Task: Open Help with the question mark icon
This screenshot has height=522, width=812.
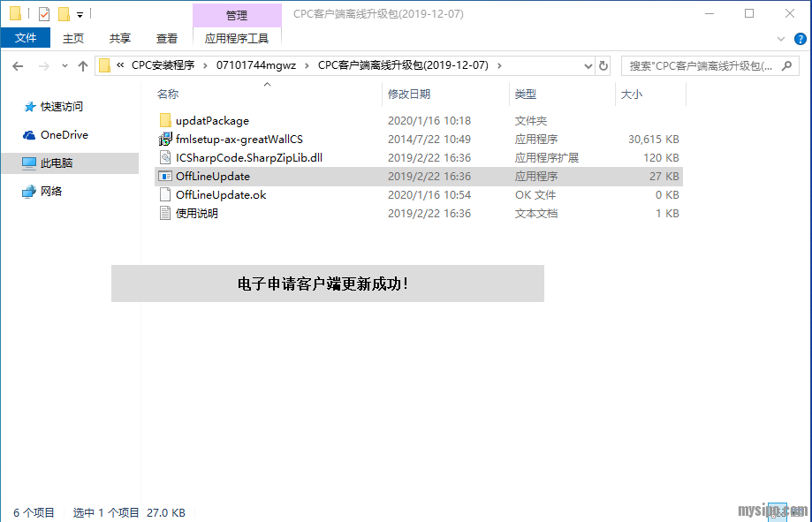Action: [x=799, y=39]
